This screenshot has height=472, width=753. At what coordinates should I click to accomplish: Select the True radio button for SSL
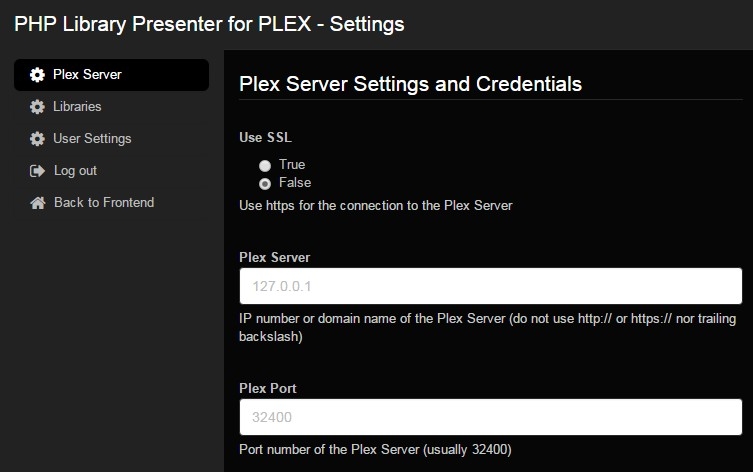(x=265, y=165)
